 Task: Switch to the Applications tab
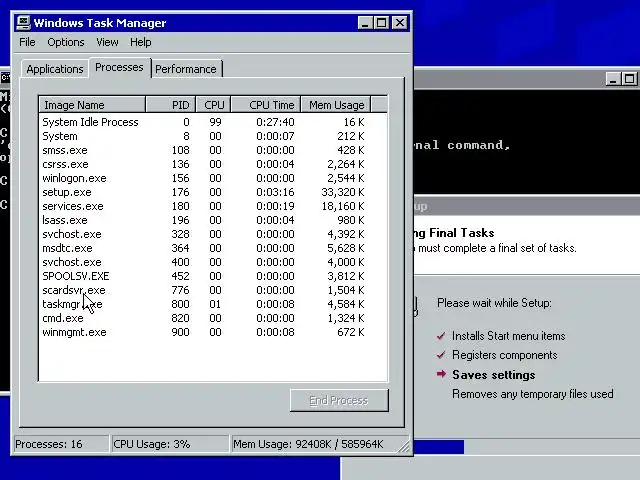click(55, 69)
